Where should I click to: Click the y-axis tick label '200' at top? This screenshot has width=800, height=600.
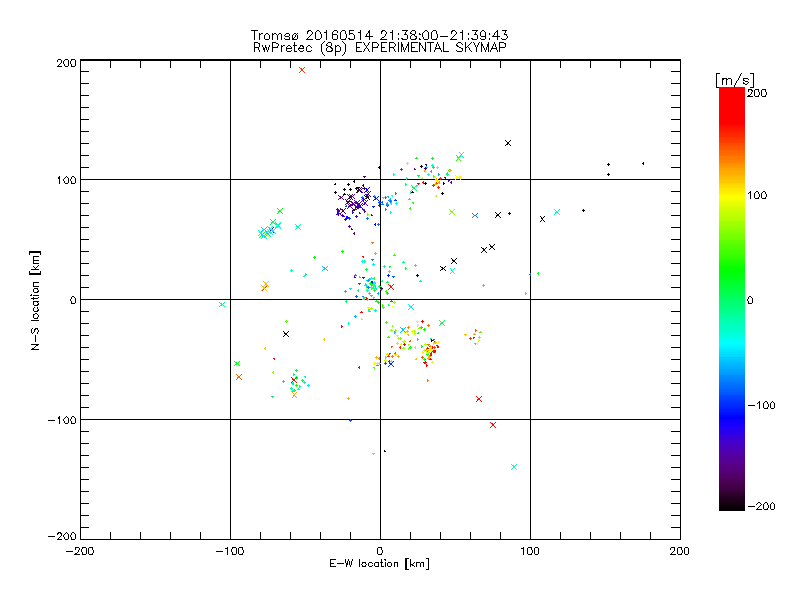point(66,63)
